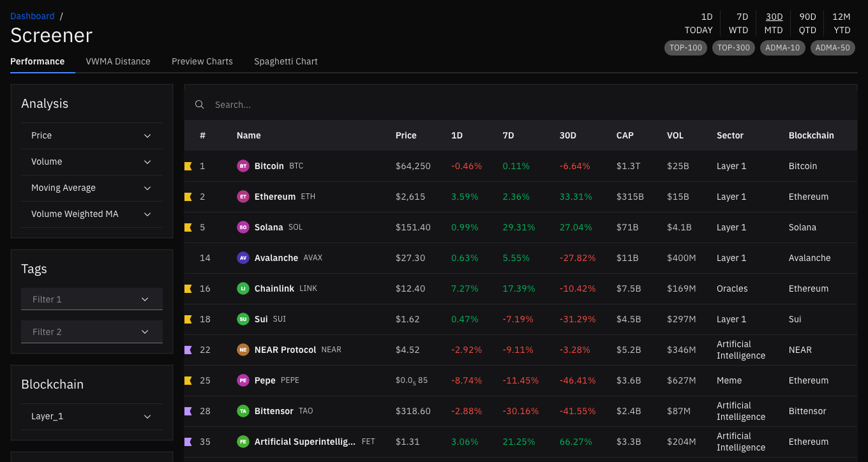Click the yellow flag on Chainlink row
The image size is (868, 462).
coord(188,288)
